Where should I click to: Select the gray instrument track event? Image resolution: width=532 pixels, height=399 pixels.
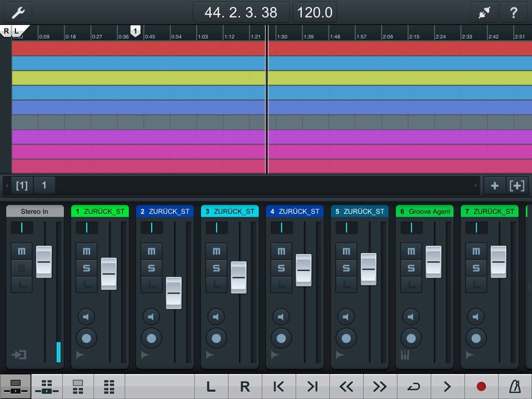(272, 122)
